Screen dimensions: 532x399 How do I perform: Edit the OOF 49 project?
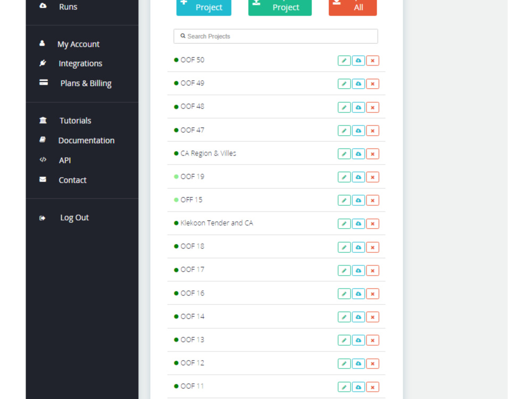(x=344, y=84)
